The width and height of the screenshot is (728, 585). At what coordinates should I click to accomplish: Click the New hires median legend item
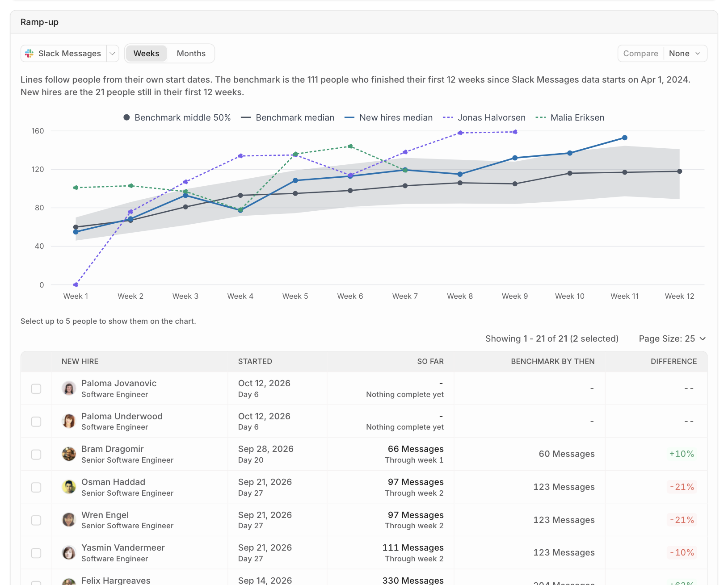(x=388, y=117)
